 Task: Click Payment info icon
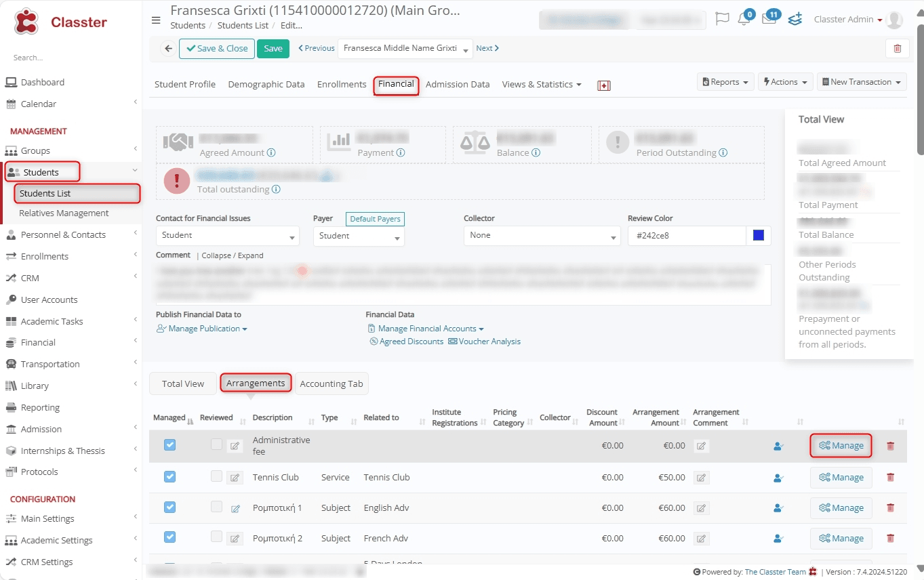[x=401, y=153]
